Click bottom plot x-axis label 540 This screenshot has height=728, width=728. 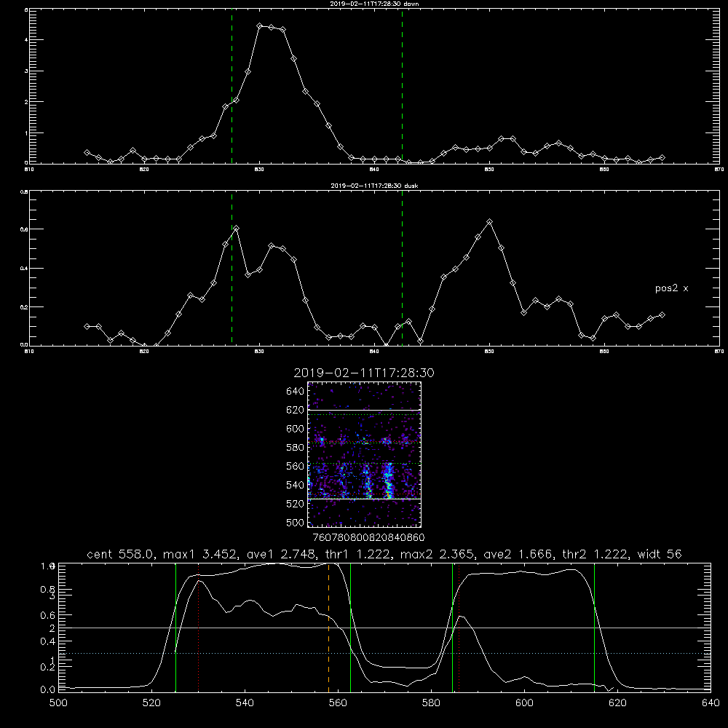(x=245, y=703)
